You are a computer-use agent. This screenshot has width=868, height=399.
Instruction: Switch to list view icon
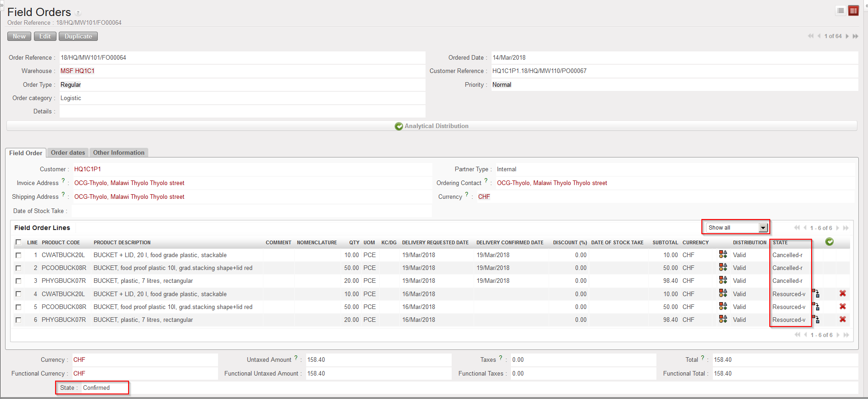(840, 11)
